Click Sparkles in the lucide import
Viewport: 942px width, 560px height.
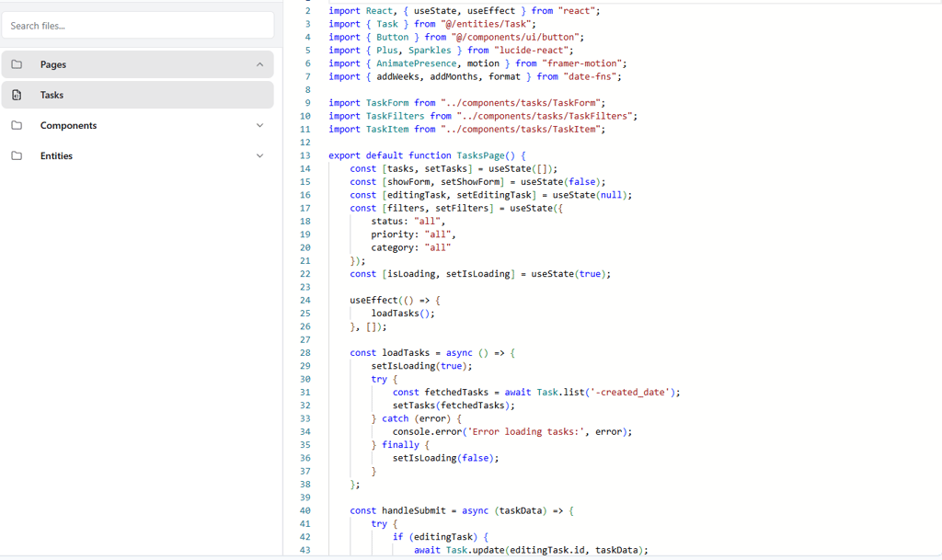(430, 51)
